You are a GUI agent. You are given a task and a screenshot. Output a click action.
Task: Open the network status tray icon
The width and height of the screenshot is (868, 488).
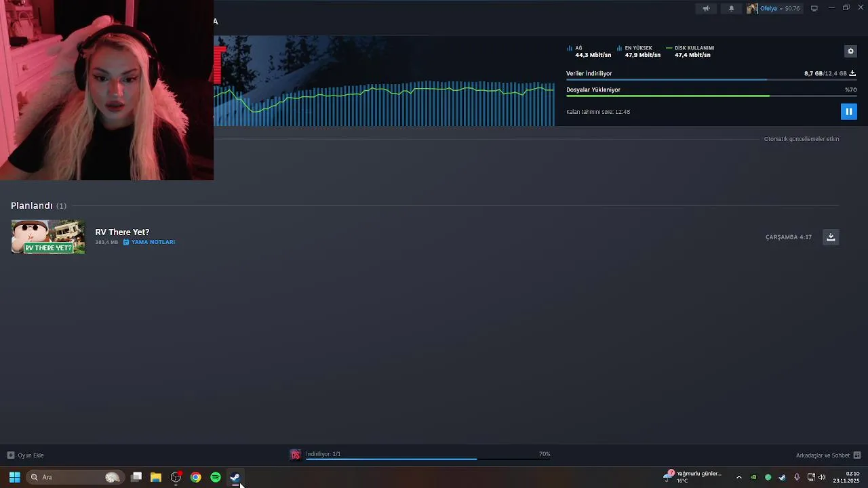(x=811, y=477)
